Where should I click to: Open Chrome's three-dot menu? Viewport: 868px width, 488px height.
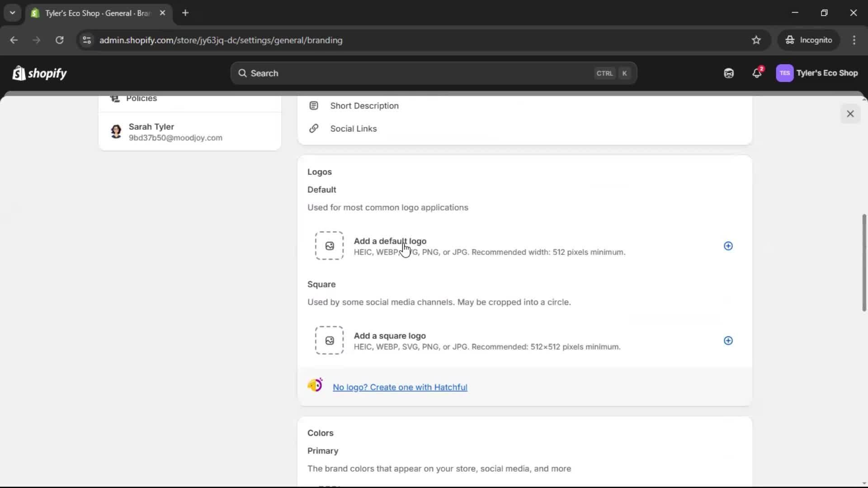(854, 40)
